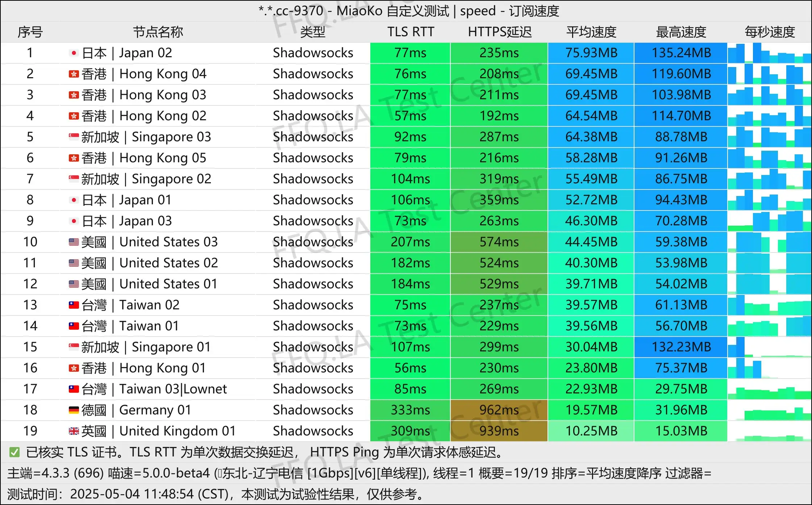The height and width of the screenshot is (505, 812).
Task: Click the per-second speed chart for Germany 01
Action: tap(770, 410)
